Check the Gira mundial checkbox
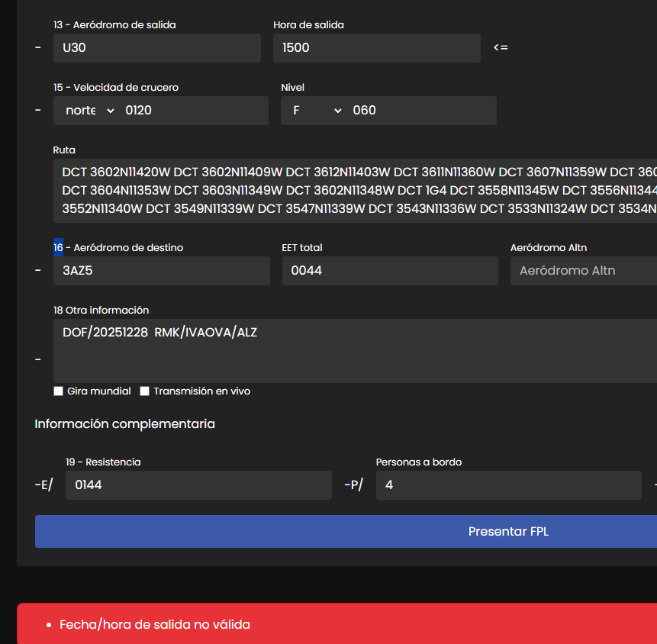This screenshot has width=657, height=644. click(58, 391)
